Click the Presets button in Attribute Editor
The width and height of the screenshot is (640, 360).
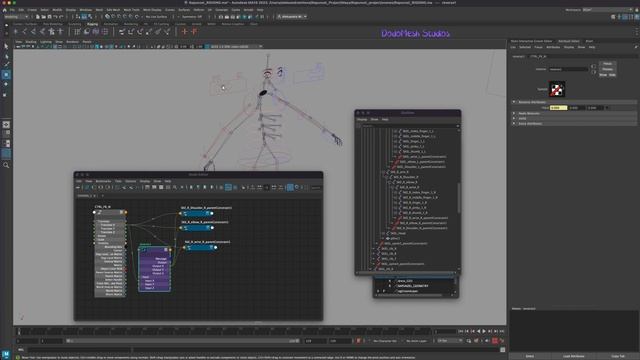click(607, 69)
